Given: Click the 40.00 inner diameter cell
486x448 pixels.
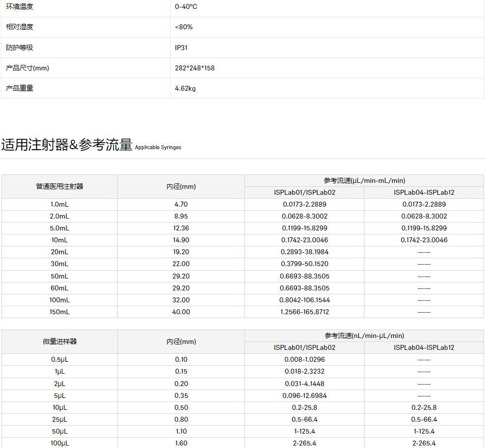Looking at the screenshot, I should tap(181, 312).
